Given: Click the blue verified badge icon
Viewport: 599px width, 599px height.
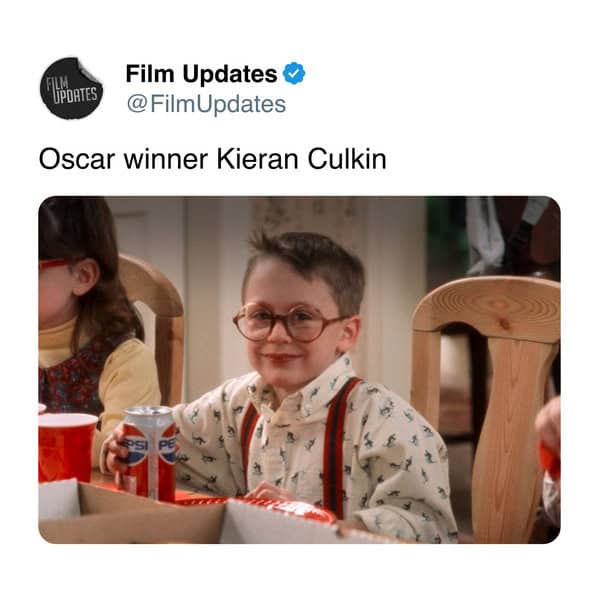Looking at the screenshot, I should (x=294, y=73).
